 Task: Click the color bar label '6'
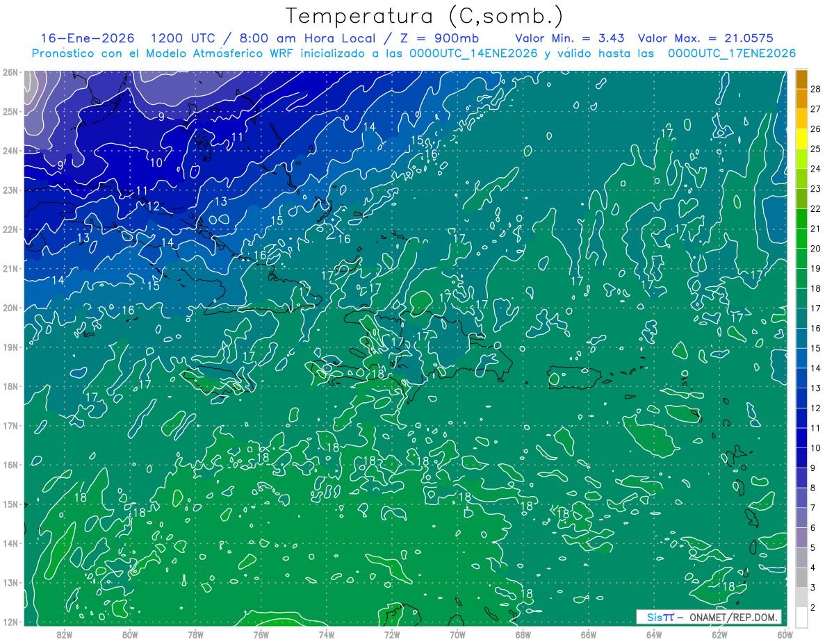(x=812, y=528)
